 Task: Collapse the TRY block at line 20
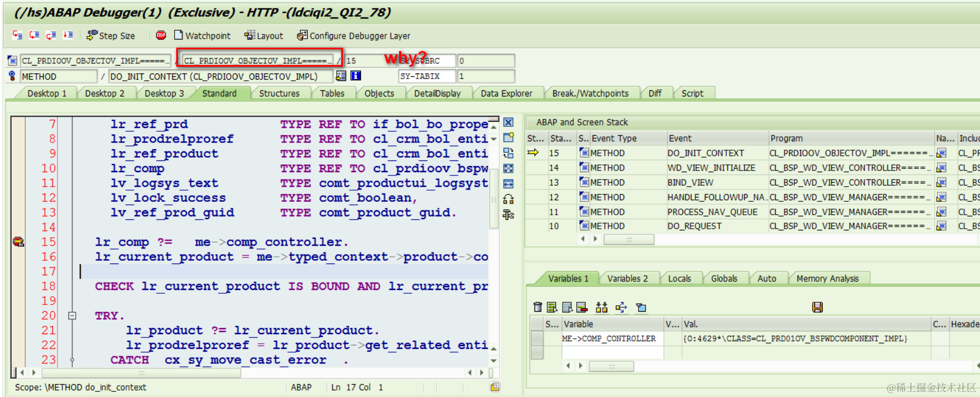tap(72, 316)
